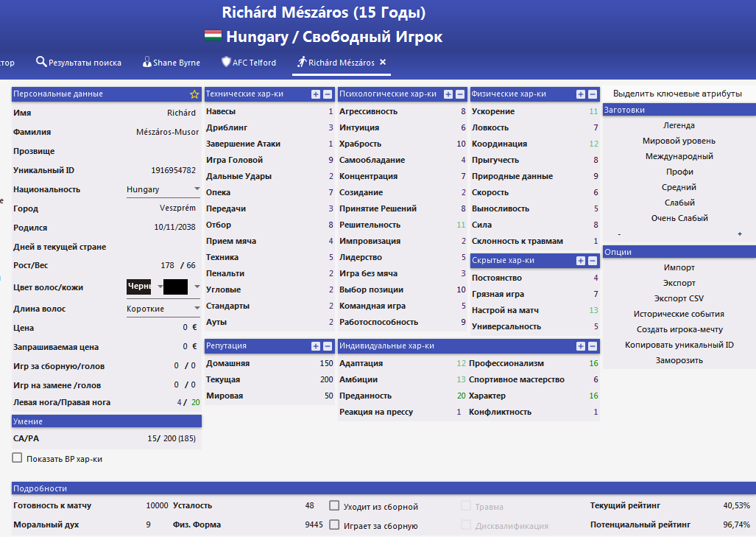The height and width of the screenshot is (537, 756).
Task: Click Копировать уникальный ID
Action: pyautogui.click(x=679, y=345)
